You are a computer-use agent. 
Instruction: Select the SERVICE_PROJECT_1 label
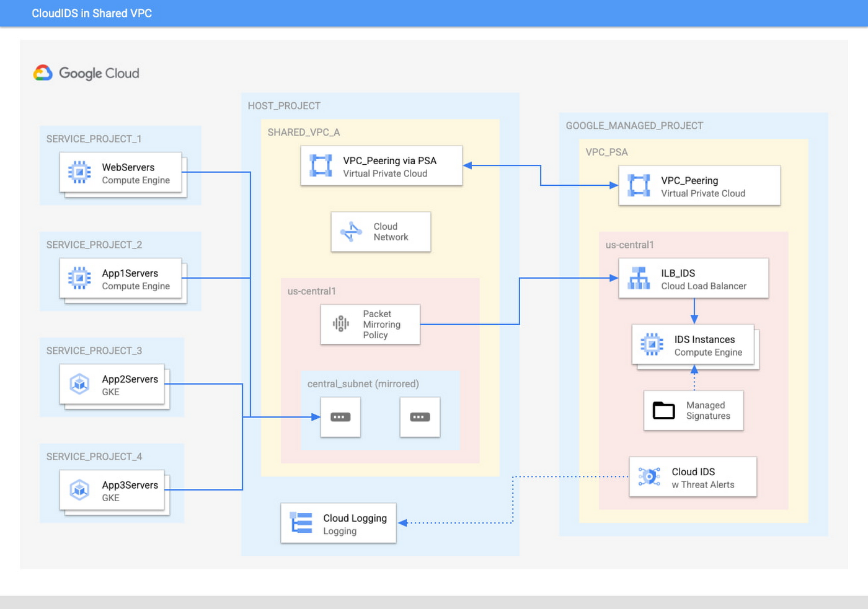[x=94, y=139]
